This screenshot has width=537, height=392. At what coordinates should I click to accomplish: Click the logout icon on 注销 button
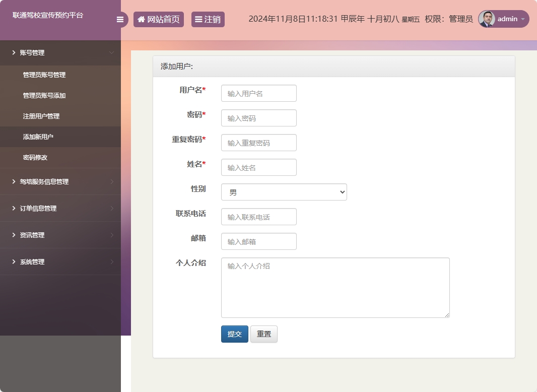click(x=198, y=19)
